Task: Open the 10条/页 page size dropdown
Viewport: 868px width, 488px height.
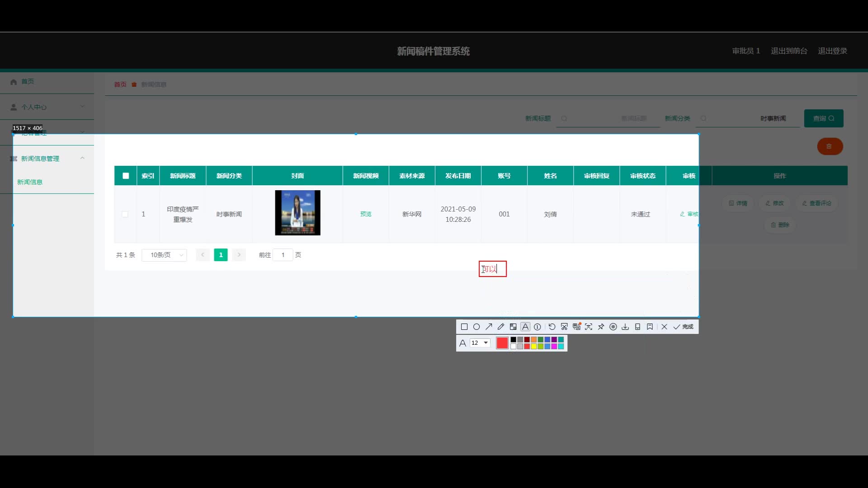Action: tap(164, 255)
